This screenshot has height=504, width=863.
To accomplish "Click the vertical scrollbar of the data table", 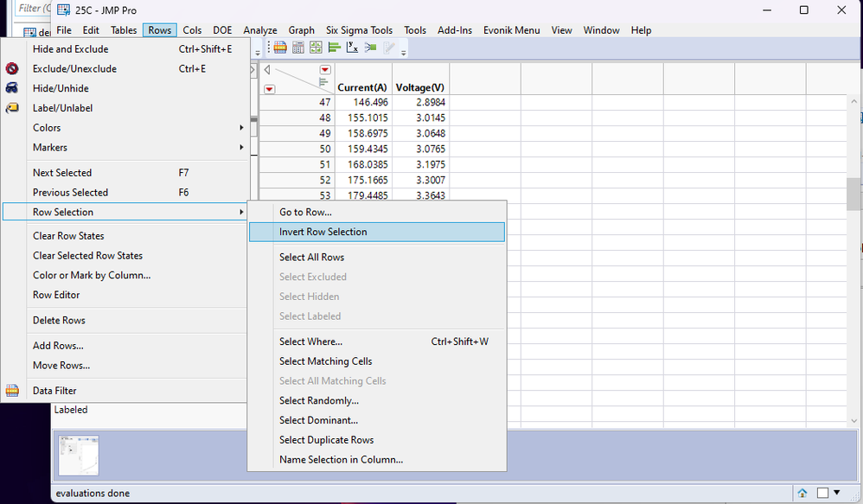I will click(x=853, y=195).
